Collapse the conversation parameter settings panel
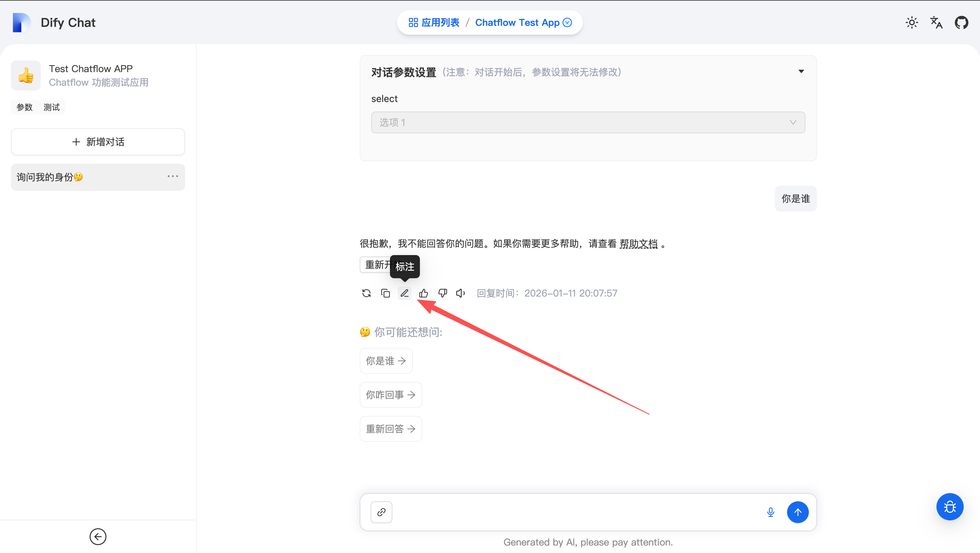The image size is (980, 553). click(x=801, y=71)
